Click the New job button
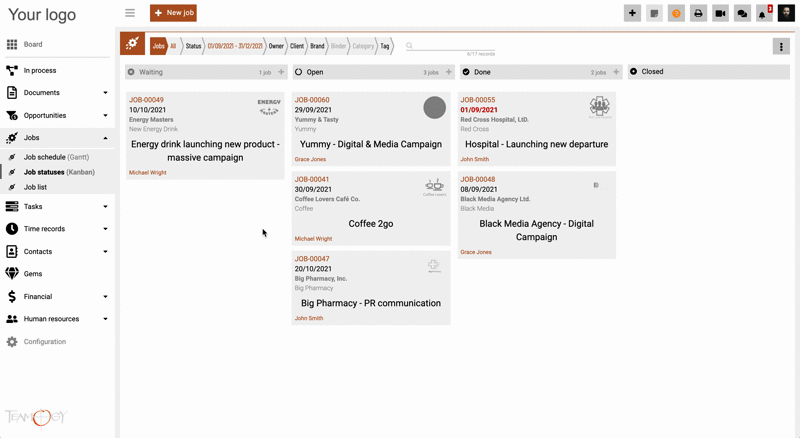800x438 pixels. tap(173, 13)
